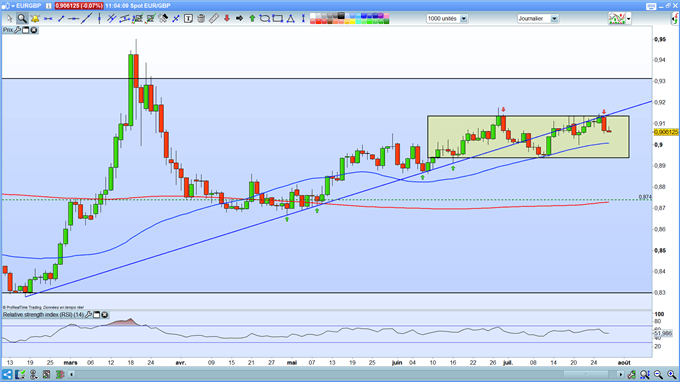The image size is (680, 382).
Task: Close the Prix price panel
Action: pyautogui.click(x=33, y=30)
